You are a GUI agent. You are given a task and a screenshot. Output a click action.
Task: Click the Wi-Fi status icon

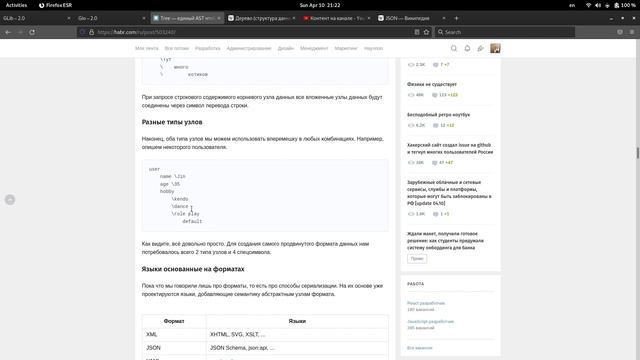[x=588, y=5]
